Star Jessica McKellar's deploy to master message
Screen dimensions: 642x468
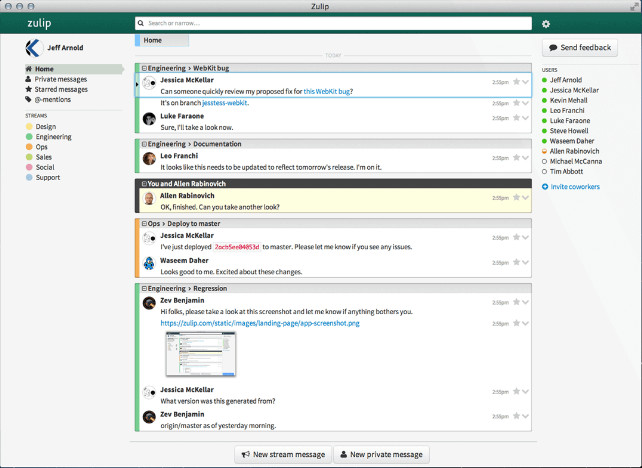coord(516,237)
